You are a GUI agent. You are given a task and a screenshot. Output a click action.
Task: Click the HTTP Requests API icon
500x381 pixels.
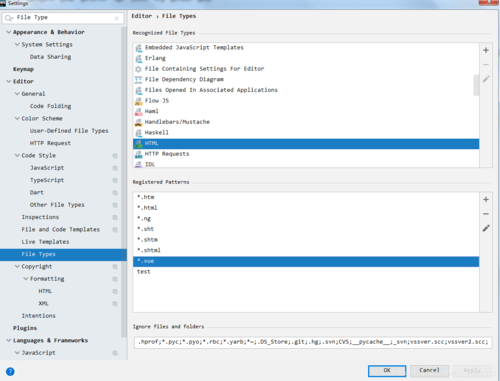pos(138,154)
